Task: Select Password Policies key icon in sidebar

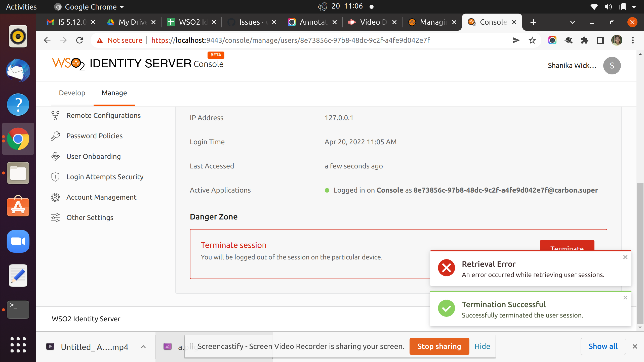Action: [55, 136]
